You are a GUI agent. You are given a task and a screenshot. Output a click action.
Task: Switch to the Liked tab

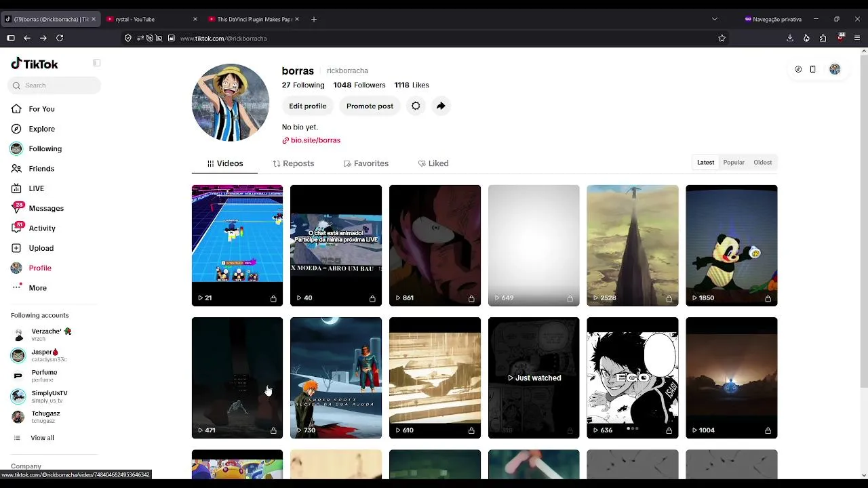tap(433, 163)
